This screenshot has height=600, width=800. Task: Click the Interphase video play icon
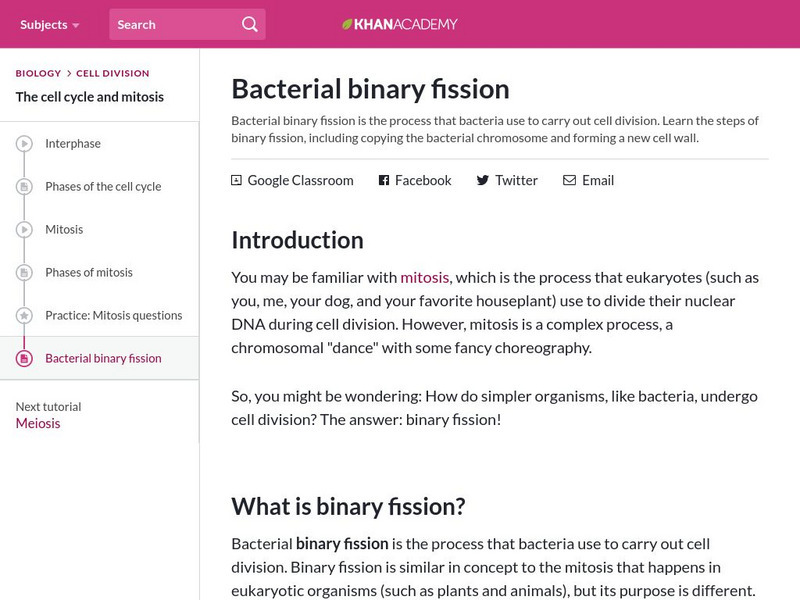coord(25,144)
